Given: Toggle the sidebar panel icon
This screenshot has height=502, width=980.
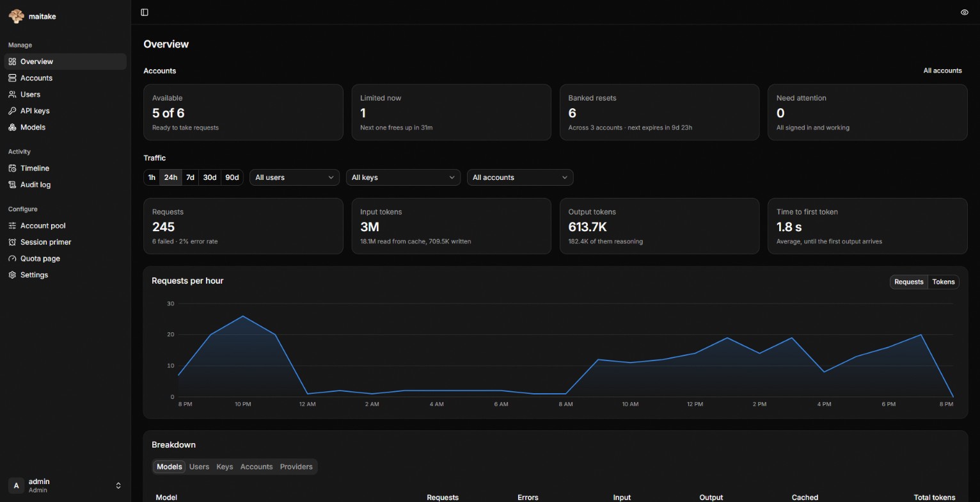Looking at the screenshot, I should tap(145, 12).
